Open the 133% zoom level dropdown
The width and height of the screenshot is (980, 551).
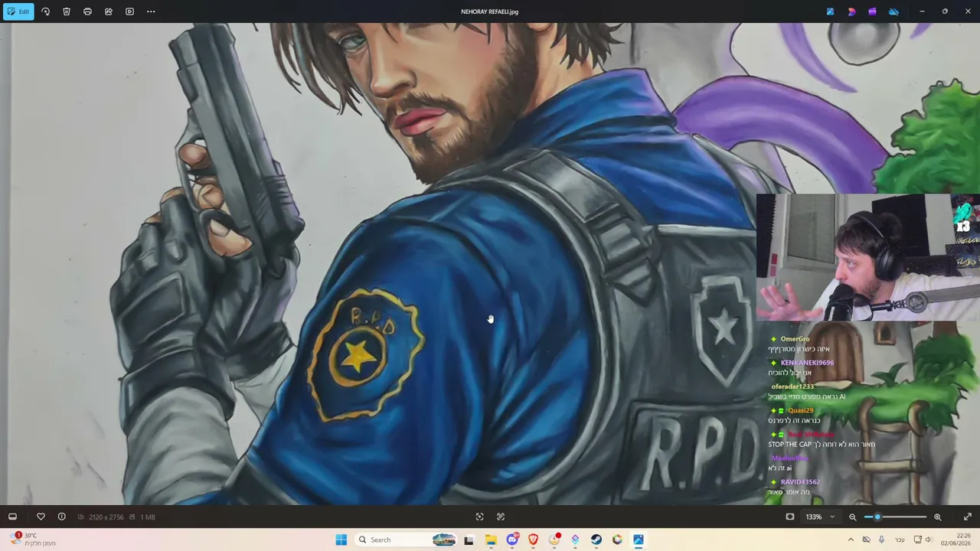click(x=819, y=517)
